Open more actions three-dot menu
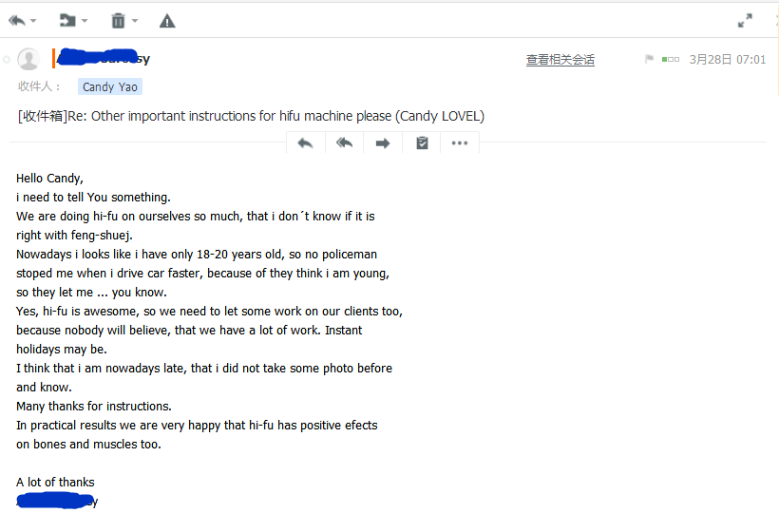779x532 pixels. click(x=460, y=143)
